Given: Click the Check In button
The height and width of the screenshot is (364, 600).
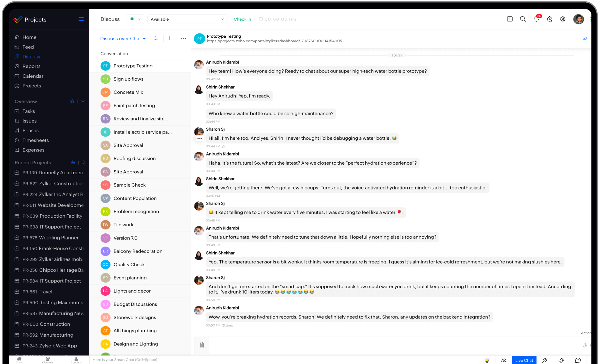Looking at the screenshot, I should pyautogui.click(x=242, y=19).
